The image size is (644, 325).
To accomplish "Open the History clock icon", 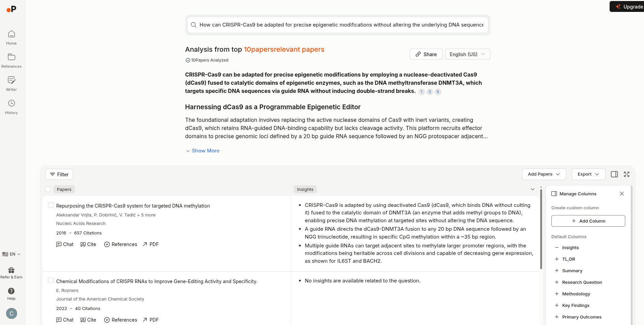I will [11, 103].
